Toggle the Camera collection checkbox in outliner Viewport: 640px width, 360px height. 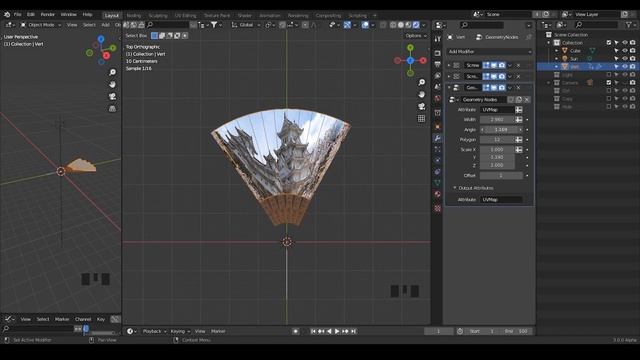[x=609, y=82]
